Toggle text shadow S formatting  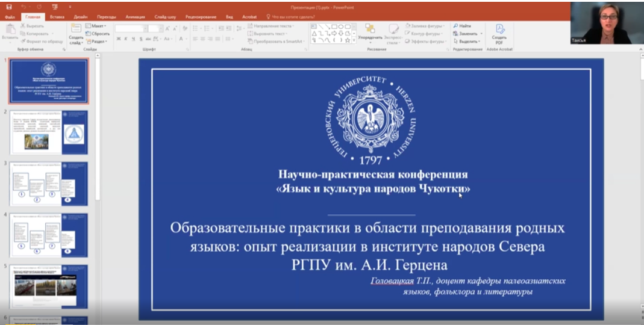click(x=141, y=39)
